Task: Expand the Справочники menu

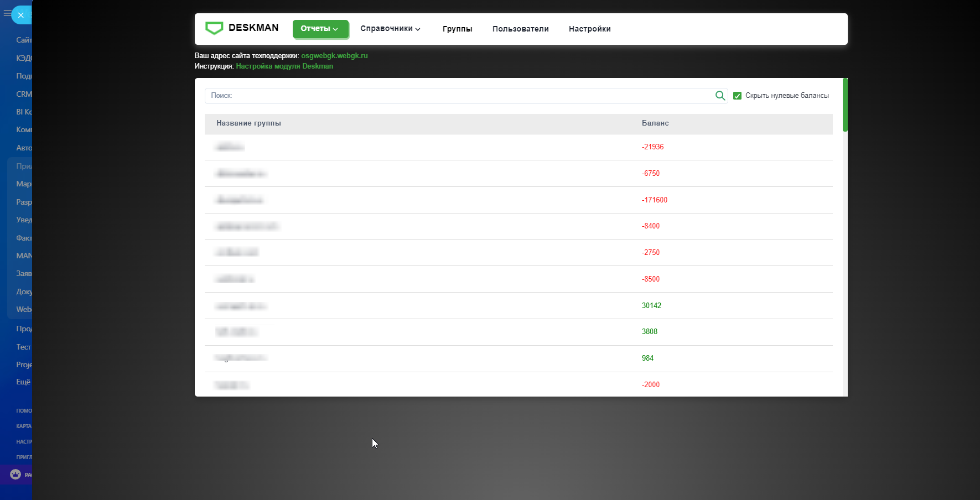Action: point(390,29)
